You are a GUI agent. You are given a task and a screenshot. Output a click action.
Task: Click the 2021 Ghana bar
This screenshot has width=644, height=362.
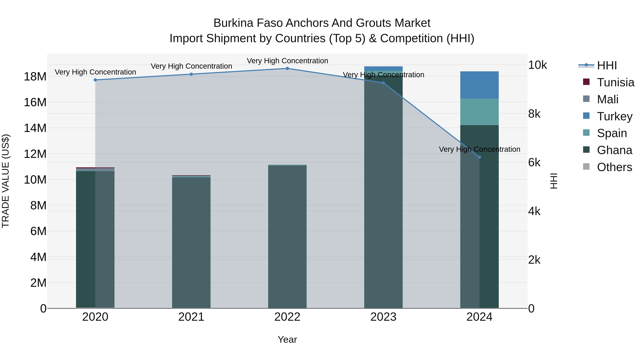(191, 242)
